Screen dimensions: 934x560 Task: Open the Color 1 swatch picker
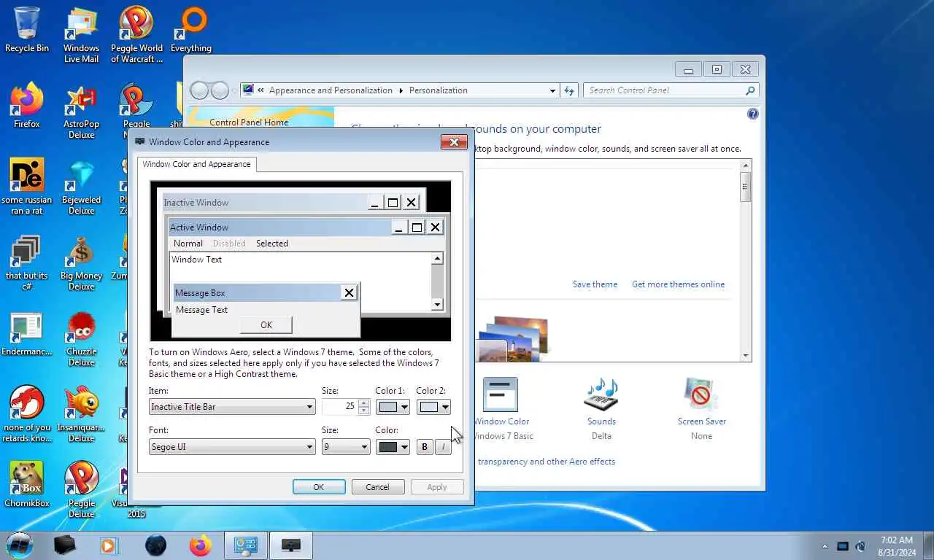point(393,407)
